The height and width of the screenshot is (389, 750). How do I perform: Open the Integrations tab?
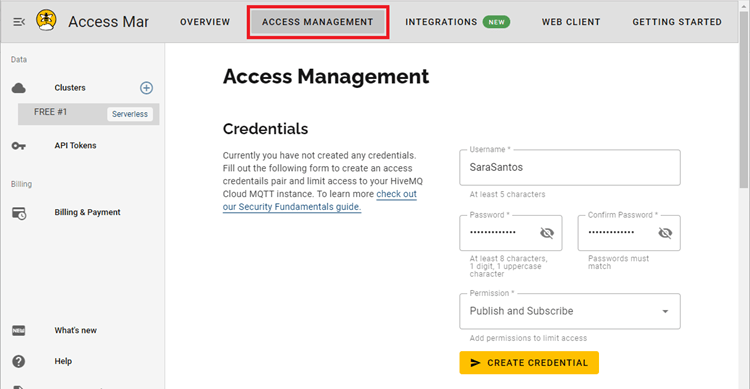point(441,22)
